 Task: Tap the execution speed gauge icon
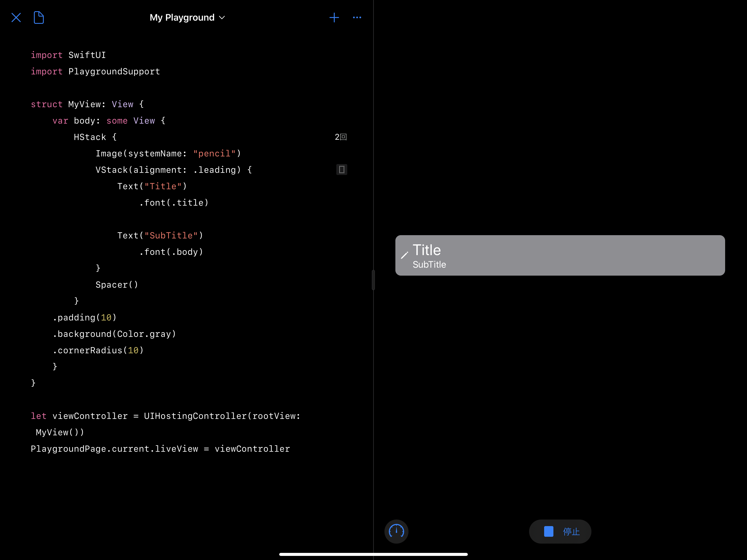[x=396, y=531]
